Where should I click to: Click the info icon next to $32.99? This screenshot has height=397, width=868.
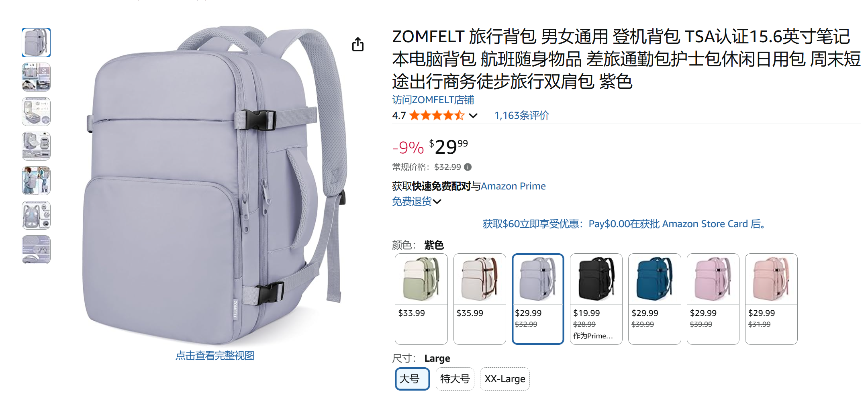point(468,167)
